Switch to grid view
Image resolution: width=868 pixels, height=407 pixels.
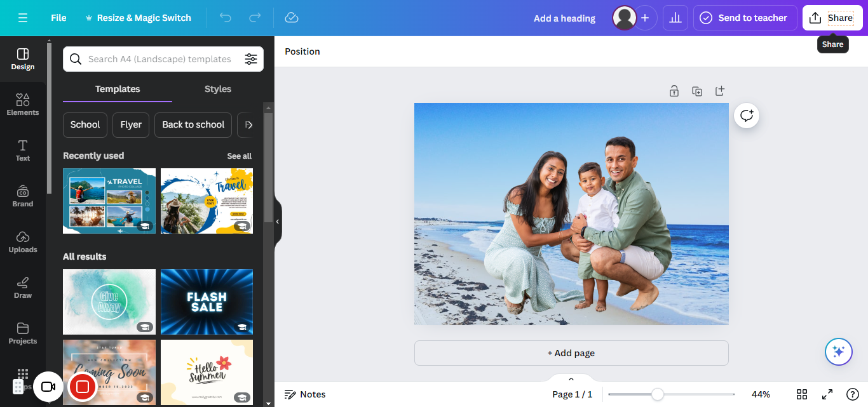click(802, 394)
